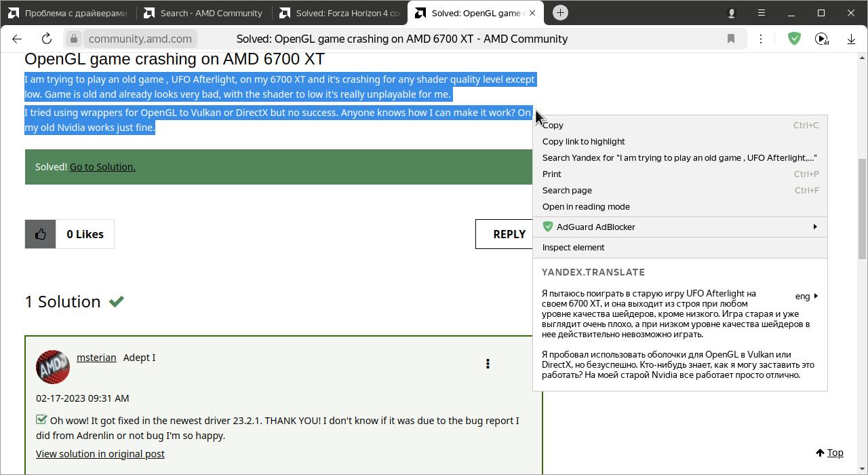This screenshot has height=475, width=868.
Task: Open a new tab with the plus button
Action: pos(560,12)
